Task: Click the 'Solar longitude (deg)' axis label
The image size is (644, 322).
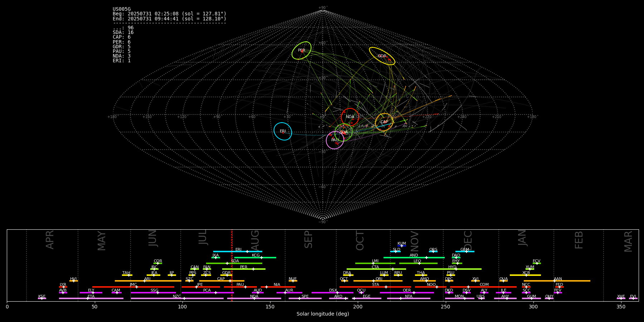Action: tap(323, 314)
